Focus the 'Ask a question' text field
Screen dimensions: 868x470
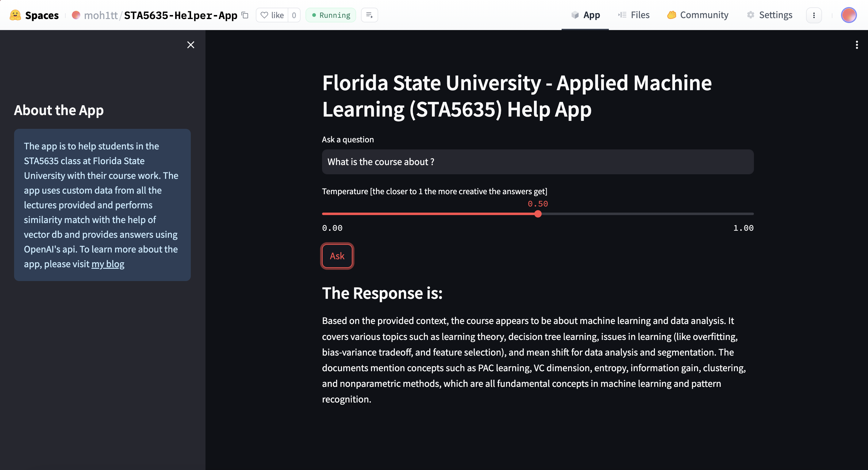(x=537, y=162)
